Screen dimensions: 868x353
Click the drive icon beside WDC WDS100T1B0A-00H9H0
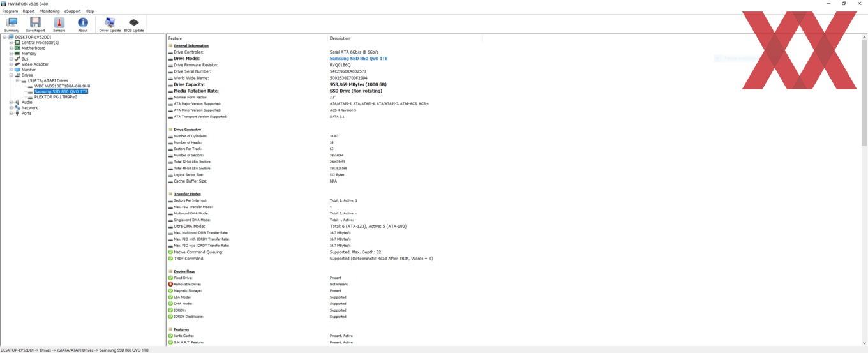(30, 86)
